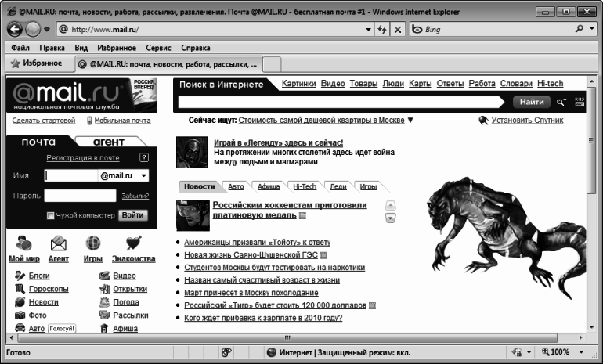603x364 pixels.
Task: Click the Голосуй! badge next to Авто
Action: 62,329
